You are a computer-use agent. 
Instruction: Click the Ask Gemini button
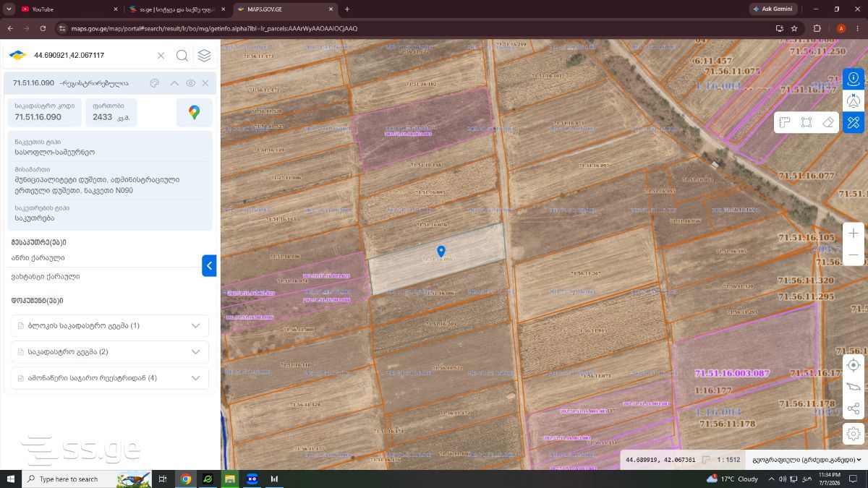click(x=773, y=9)
